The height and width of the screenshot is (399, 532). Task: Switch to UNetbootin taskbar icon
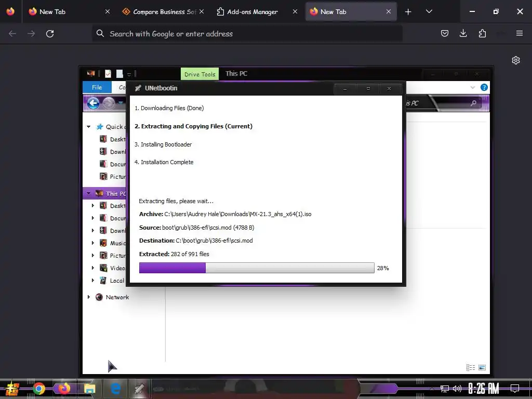[x=139, y=389]
